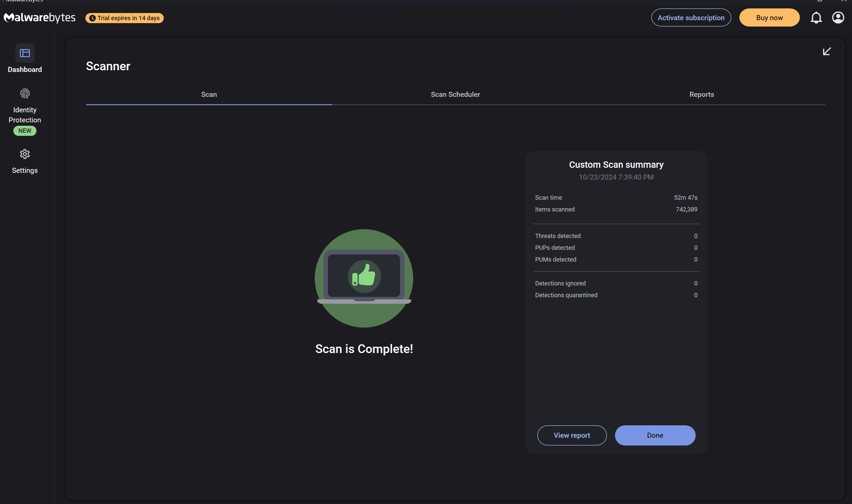Click the notifications bell icon
The image size is (852, 504).
[816, 18]
